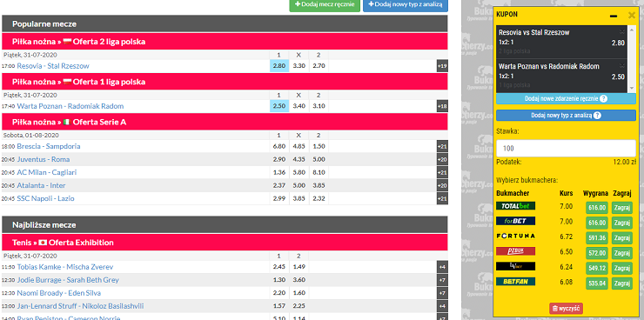Click the green Dodaj mecz ręcznie button
Image resolution: width=644 pixels, height=320 pixels.
325,4
